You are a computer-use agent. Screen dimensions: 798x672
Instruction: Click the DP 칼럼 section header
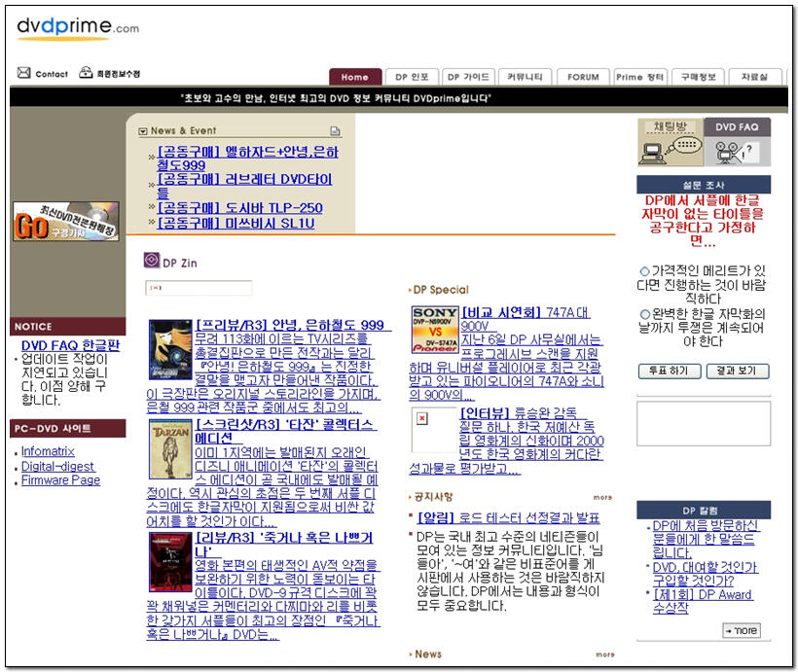click(704, 511)
